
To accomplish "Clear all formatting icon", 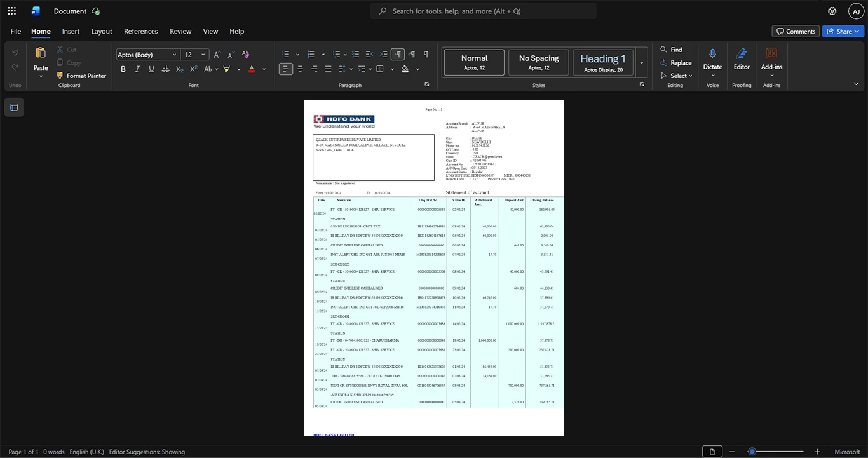I will click(x=246, y=54).
